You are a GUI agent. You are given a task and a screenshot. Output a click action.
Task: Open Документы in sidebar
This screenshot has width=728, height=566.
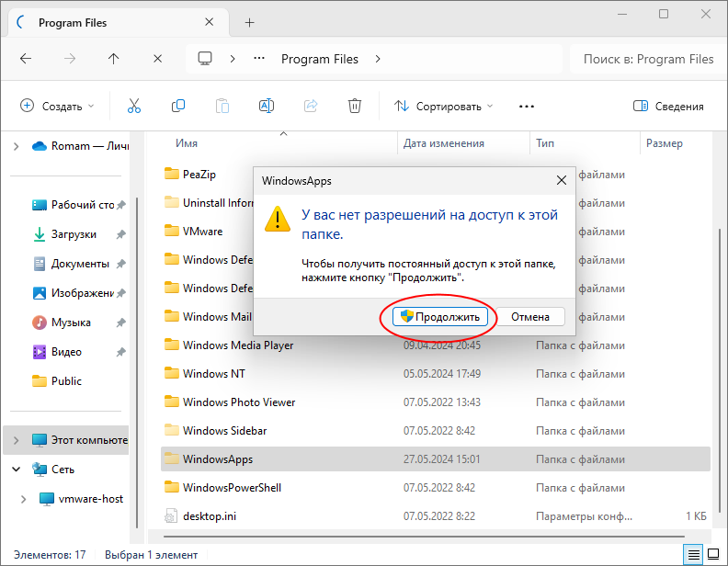pos(71,264)
